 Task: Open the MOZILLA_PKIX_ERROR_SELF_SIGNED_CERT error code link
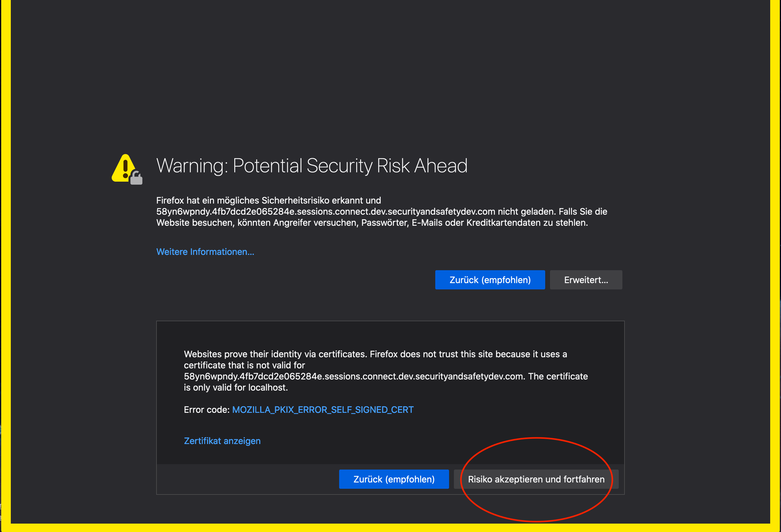[x=323, y=410]
